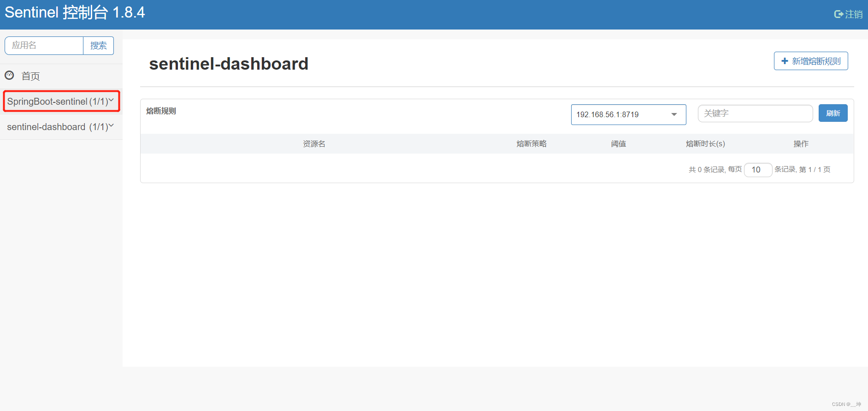This screenshot has height=411, width=868.
Task: Open the Sentinel 控制台 1.8.4 title link
Action: 75,12
